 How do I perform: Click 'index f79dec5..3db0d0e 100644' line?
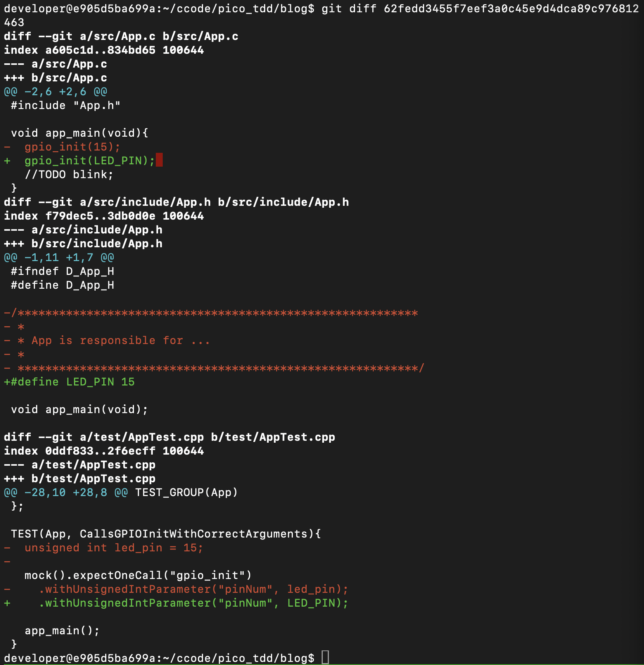coord(104,216)
